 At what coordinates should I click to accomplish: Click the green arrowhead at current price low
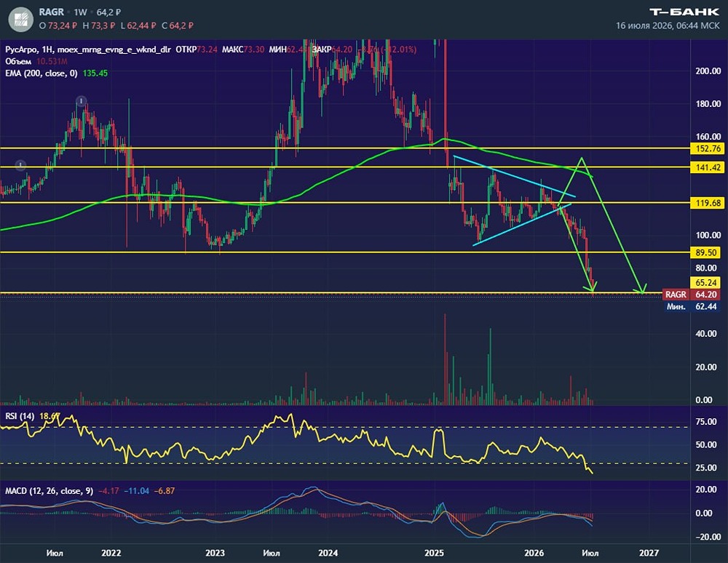click(593, 287)
